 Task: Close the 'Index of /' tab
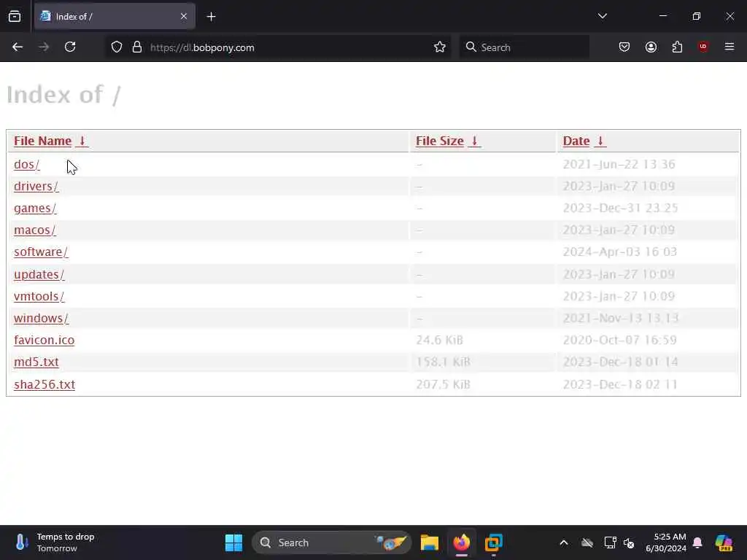pos(184,17)
